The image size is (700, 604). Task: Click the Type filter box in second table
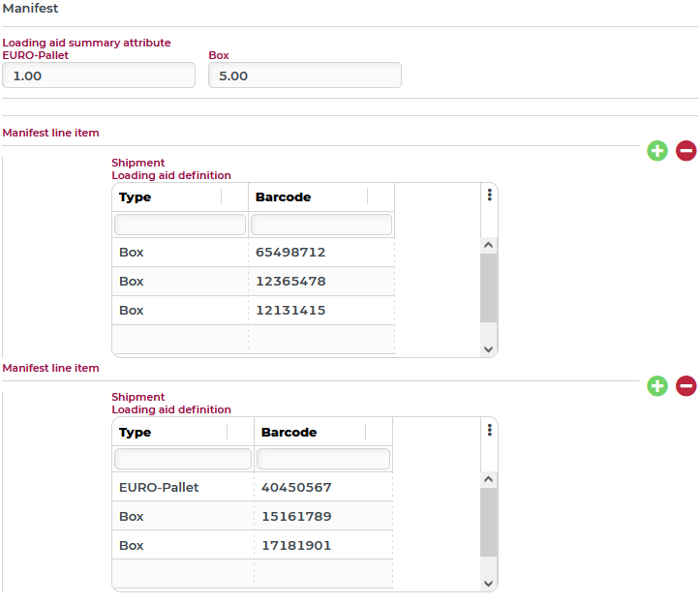pos(183,459)
